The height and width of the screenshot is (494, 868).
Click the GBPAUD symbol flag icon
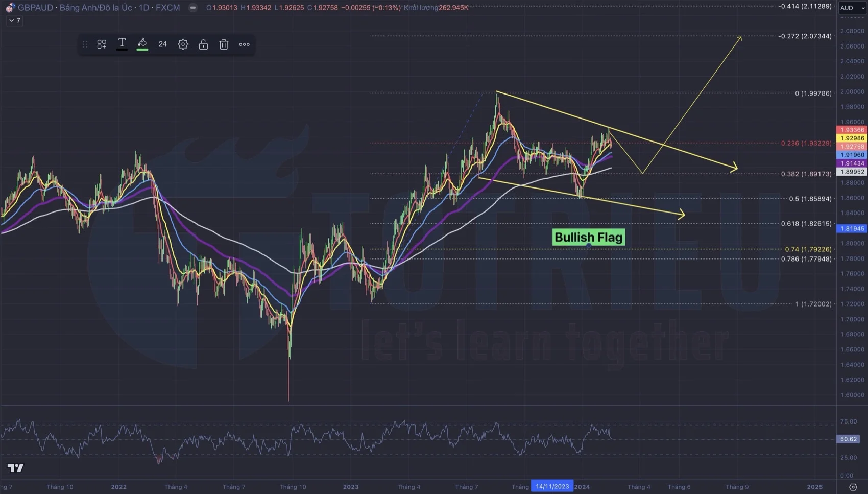point(10,8)
